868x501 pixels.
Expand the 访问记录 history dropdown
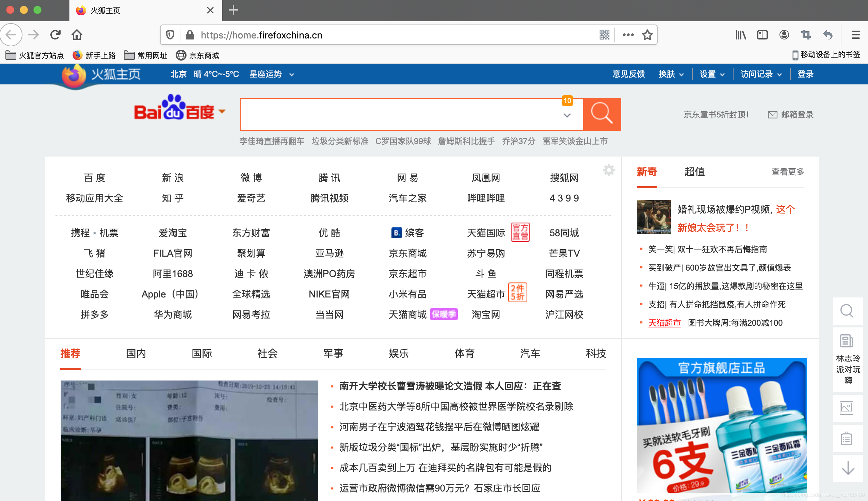(761, 74)
